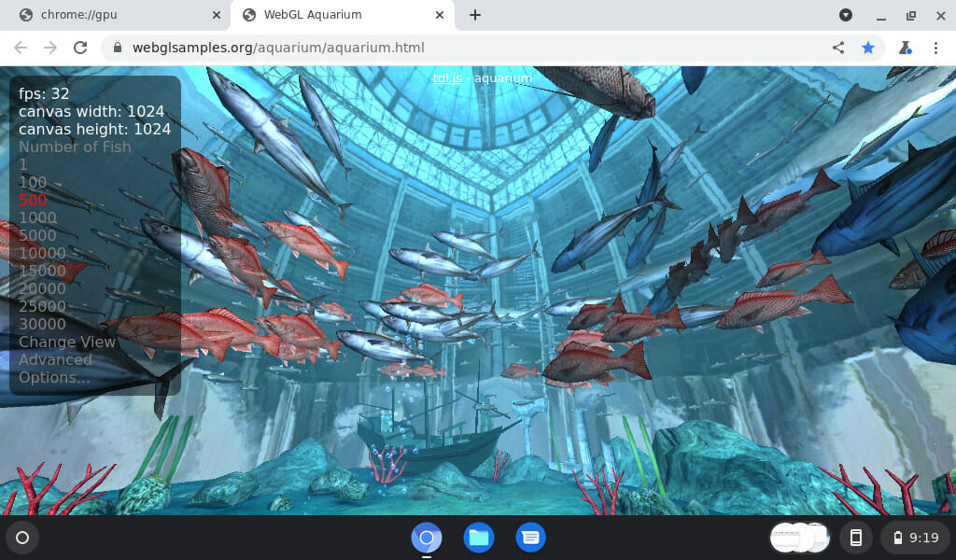Set number of fish to 10000
The image size is (956, 560).
42,253
